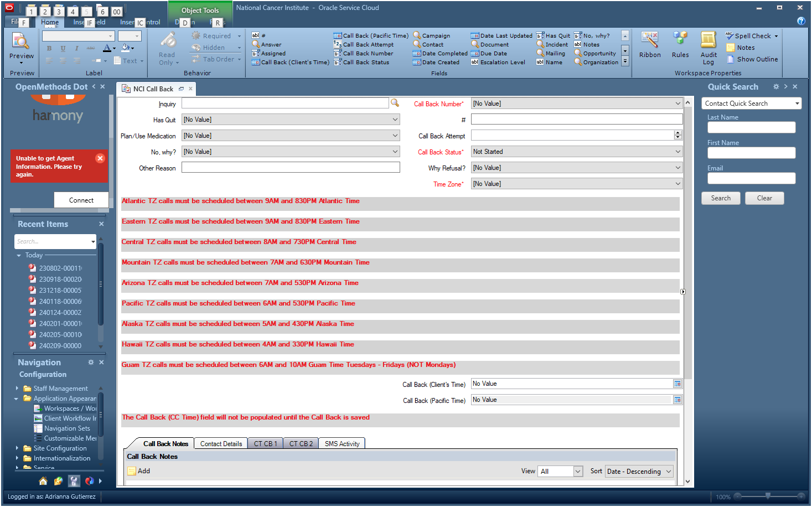812x507 pixels.
Task: Select the Call Back Notes tab
Action: tap(165, 444)
